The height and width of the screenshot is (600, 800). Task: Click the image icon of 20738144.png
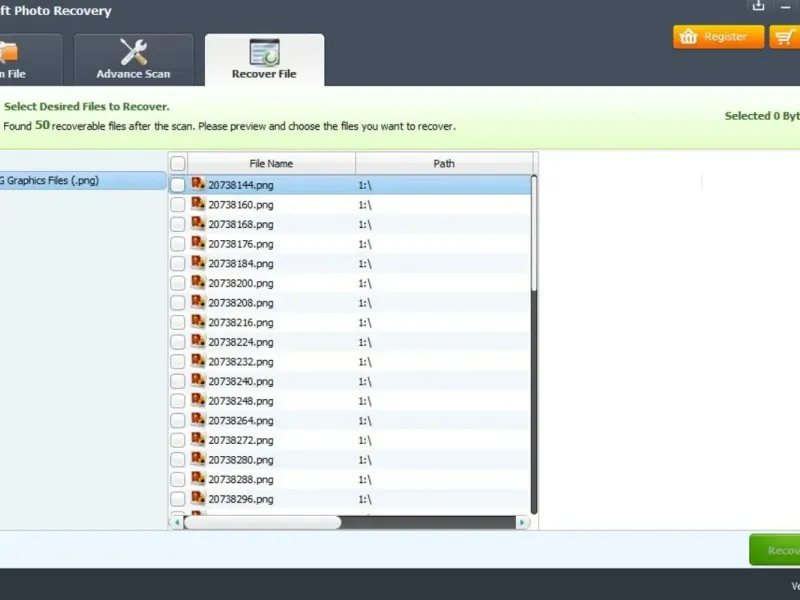coord(198,184)
